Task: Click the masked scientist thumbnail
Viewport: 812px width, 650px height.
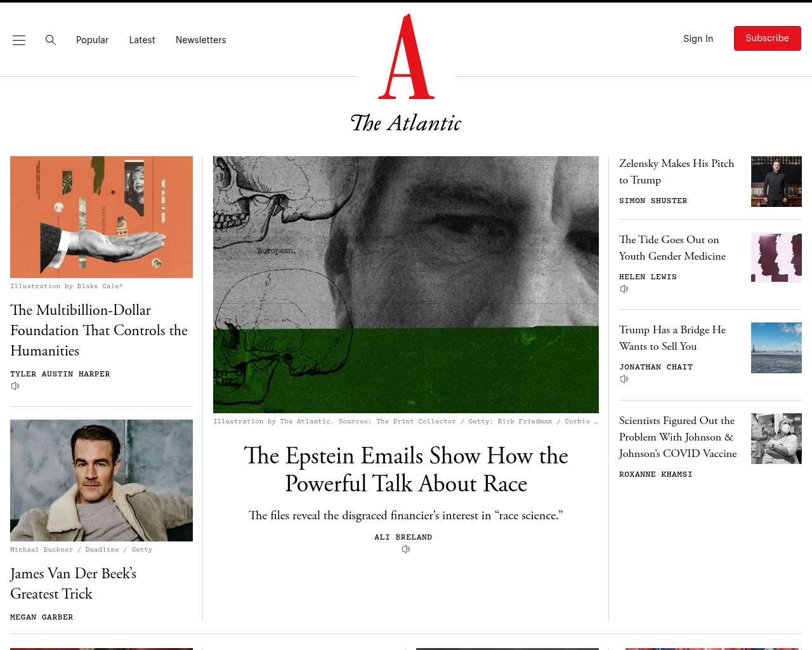Action: click(776, 439)
